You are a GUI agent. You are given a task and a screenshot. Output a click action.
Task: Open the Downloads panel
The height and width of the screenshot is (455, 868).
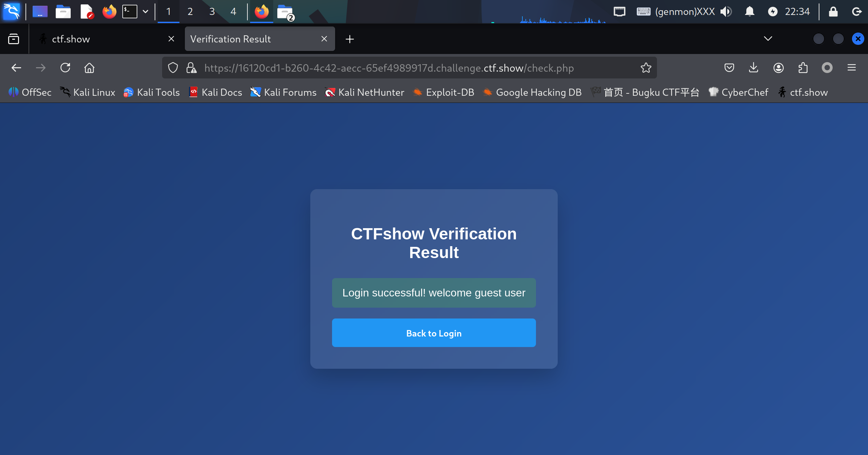(x=753, y=68)
